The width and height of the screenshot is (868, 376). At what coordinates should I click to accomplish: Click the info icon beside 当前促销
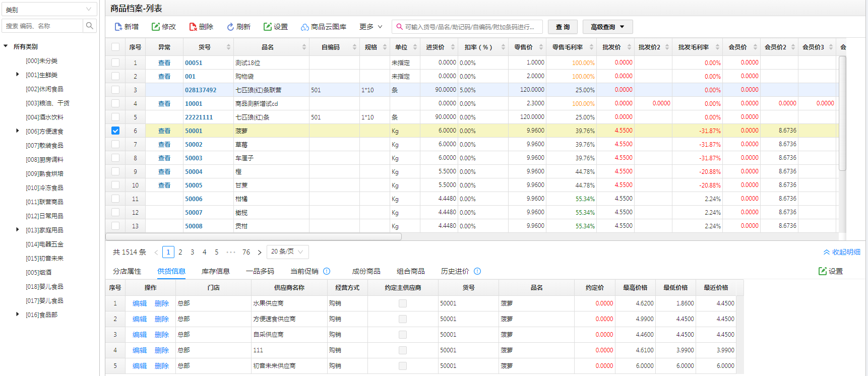(x=327, y=271)
